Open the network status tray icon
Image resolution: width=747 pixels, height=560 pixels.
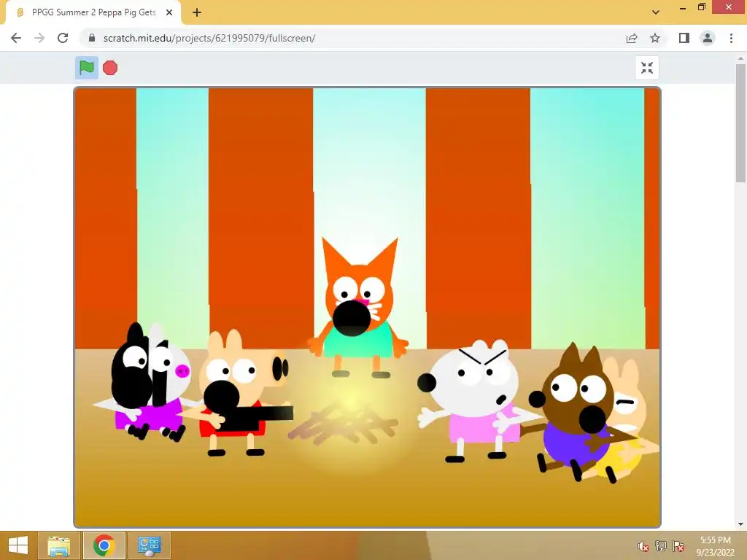pos(661,545)
